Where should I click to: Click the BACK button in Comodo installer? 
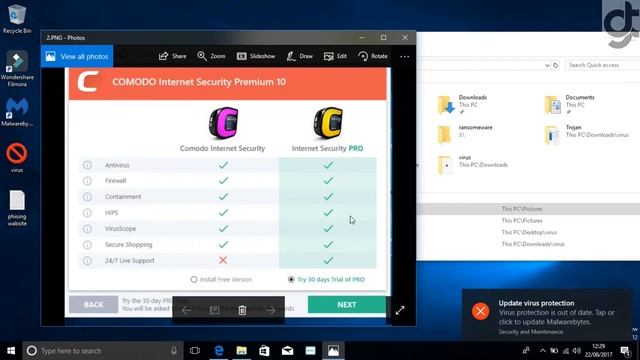93,305
